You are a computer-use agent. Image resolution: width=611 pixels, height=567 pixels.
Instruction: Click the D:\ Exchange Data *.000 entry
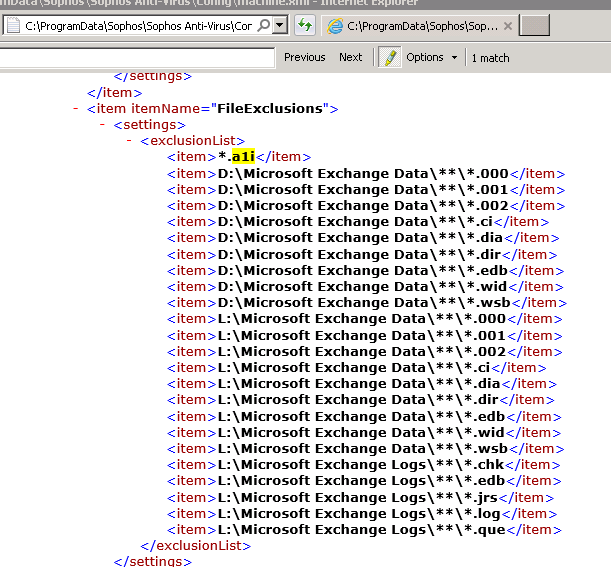(366, 174)
